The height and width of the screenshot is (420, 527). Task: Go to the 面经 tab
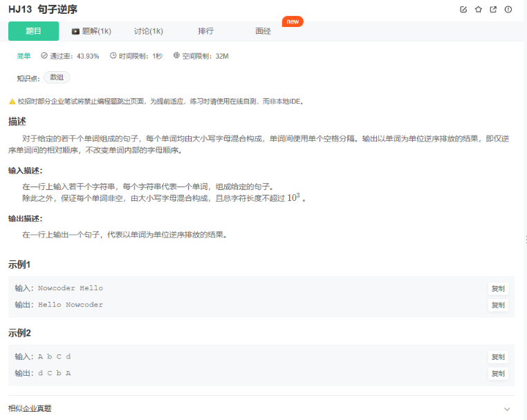click(263, 31)
